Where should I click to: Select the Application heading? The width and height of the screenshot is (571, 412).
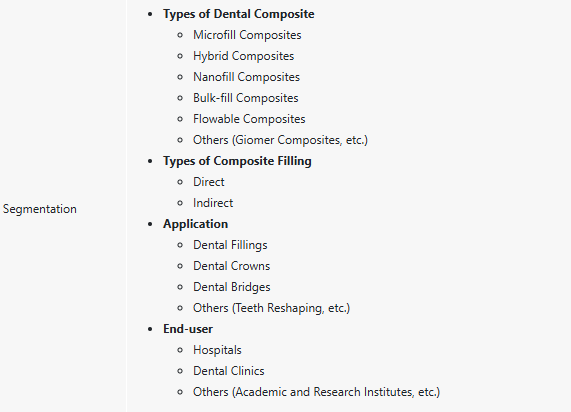point(196,224)
